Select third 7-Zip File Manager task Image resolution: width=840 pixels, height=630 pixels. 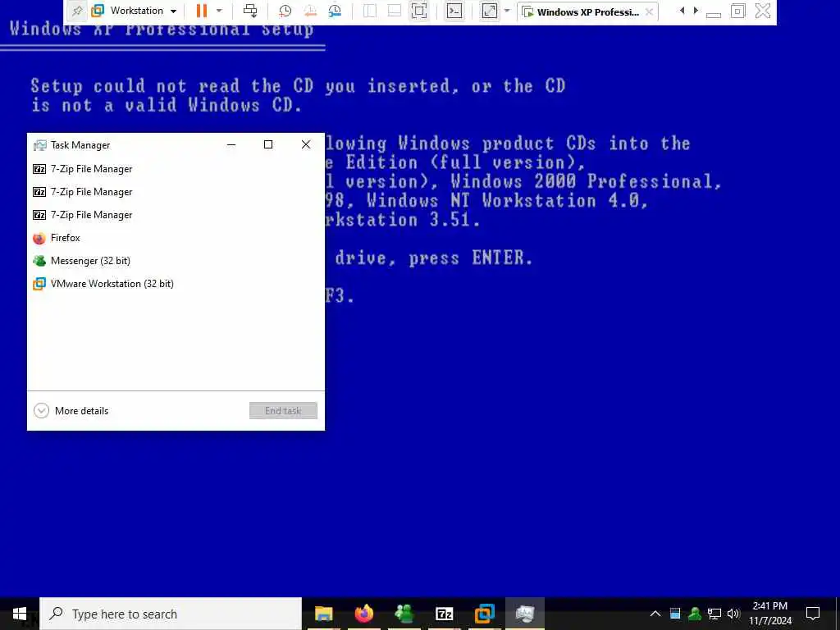[x=176, y=215]
